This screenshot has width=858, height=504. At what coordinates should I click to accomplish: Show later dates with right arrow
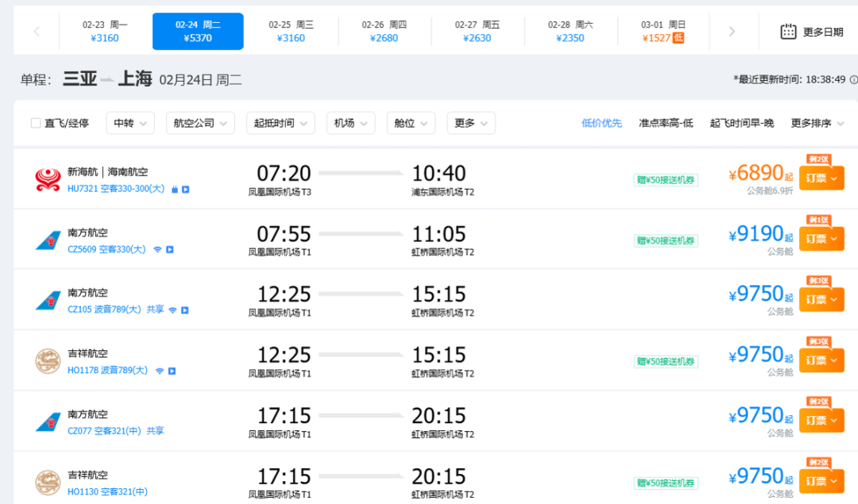coord(732,32)
